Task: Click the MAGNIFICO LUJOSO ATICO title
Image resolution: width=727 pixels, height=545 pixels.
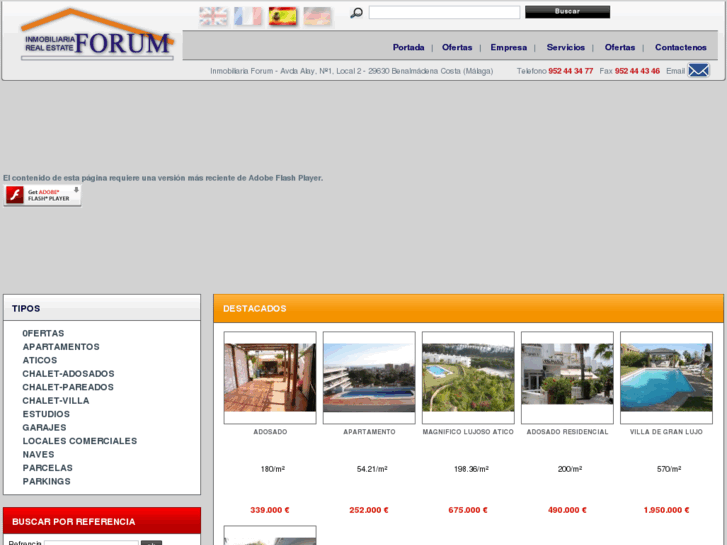Action: (468, 431)
